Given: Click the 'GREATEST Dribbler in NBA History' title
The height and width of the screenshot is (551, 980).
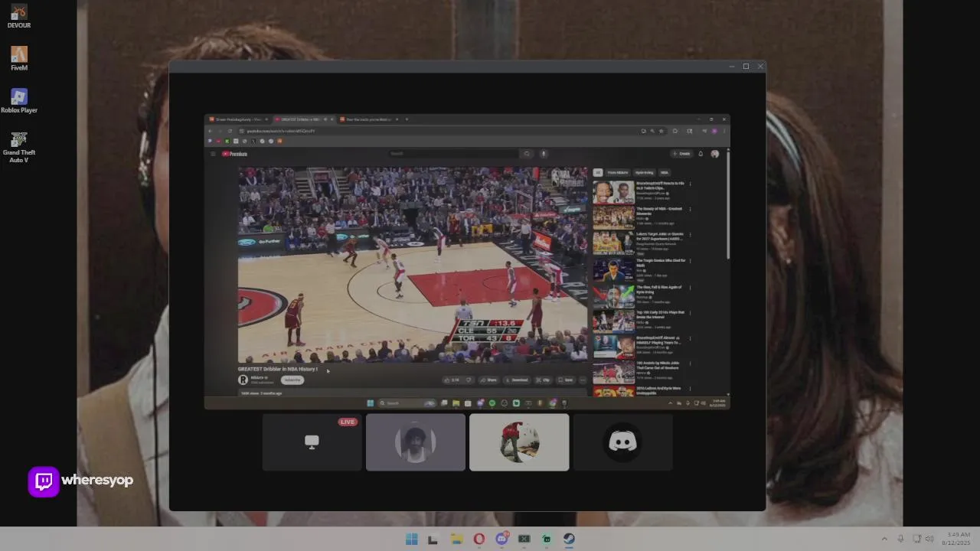Looking at the screenshot, I should tap(277, 369).
